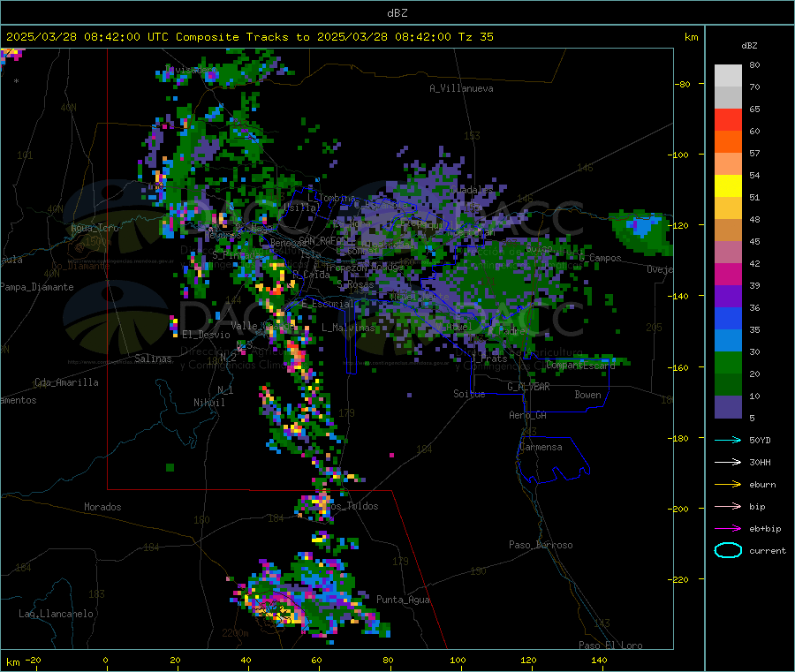795x672 pixels.
Task: Click the white 80 dBZ color swatch
Action: coord(728,76)
